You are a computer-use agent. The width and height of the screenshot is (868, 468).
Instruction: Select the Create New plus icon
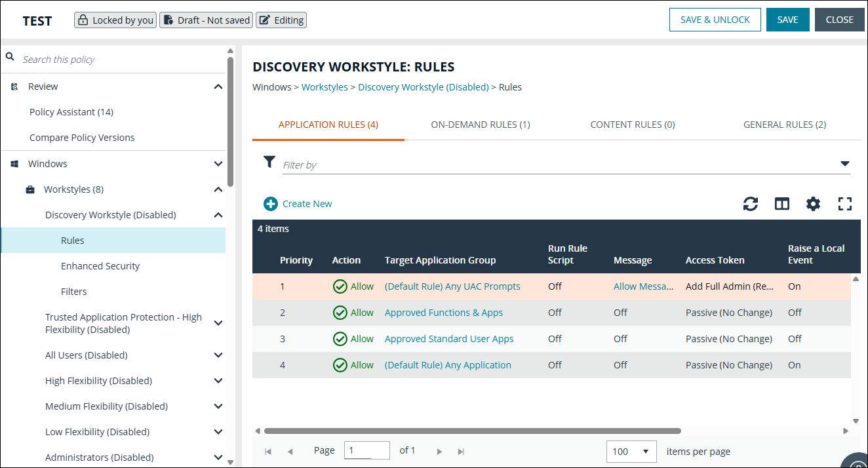pos(270,204)
